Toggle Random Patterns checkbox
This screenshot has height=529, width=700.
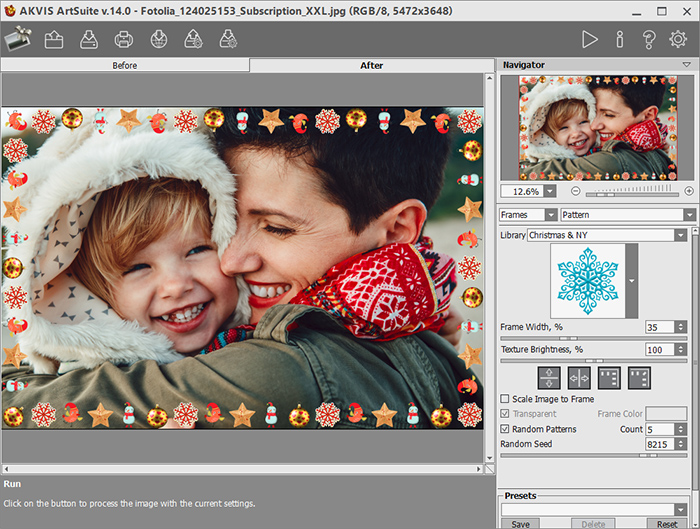click(505, 429)
